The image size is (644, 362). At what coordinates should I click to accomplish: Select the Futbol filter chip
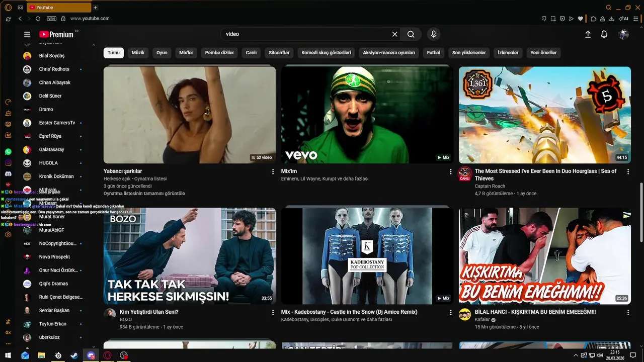click(x=434, y=52)
